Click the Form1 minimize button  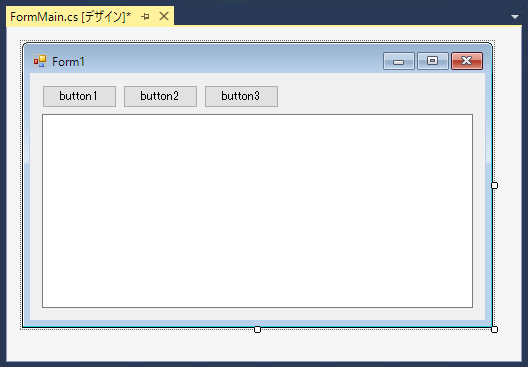399,61
